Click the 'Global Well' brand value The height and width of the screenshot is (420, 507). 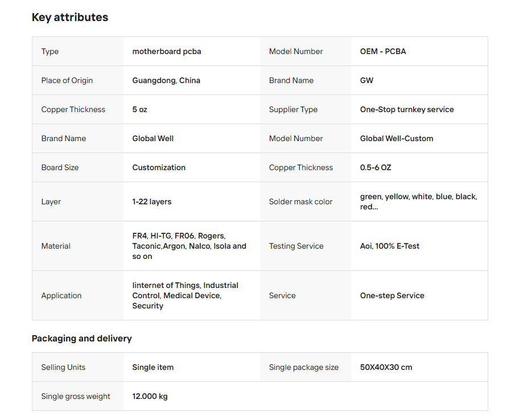click(153, 138)
